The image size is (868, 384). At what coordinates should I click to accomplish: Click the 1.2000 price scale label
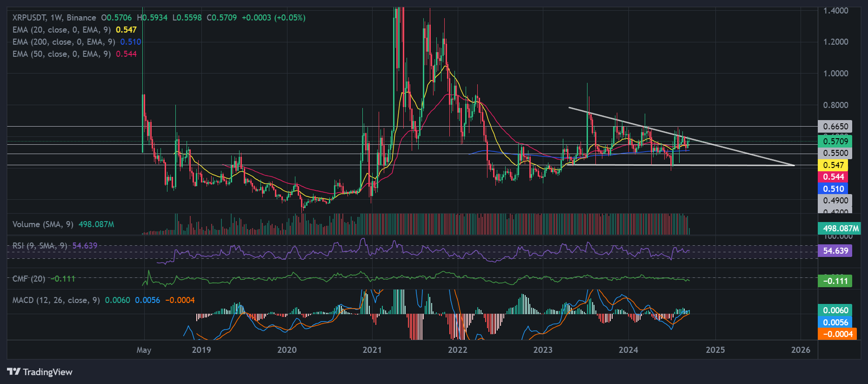(836, 42)
